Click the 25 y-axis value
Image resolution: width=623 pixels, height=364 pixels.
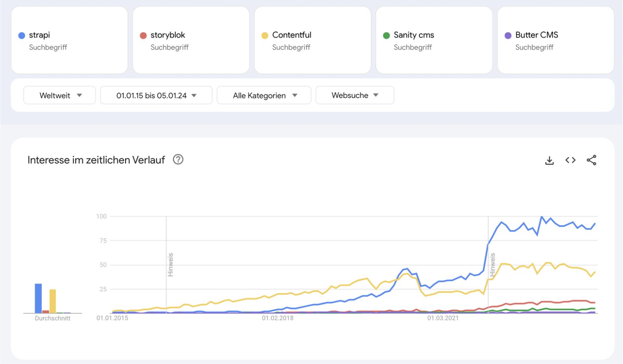[103, 289]
